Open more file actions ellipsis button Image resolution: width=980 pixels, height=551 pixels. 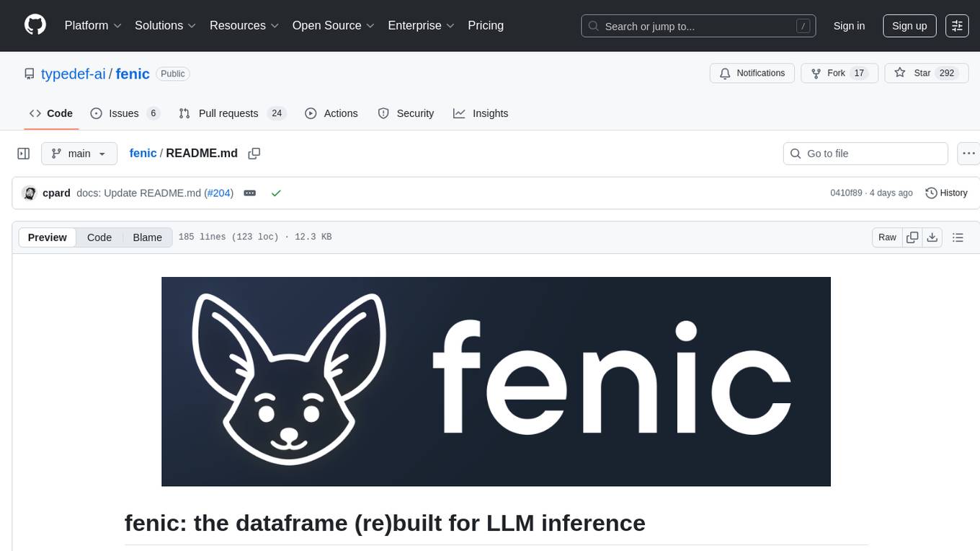pos(968,154)
